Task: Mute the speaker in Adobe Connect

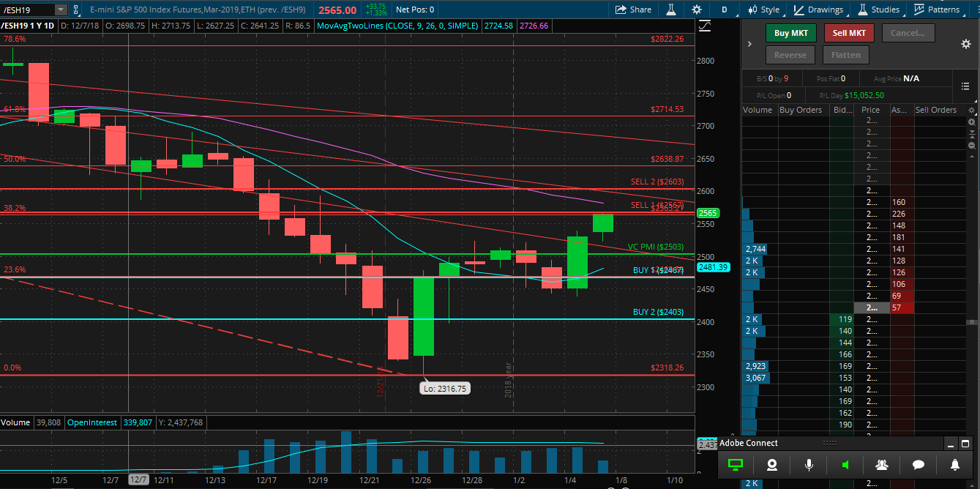Action: click(x=845, y=464)
